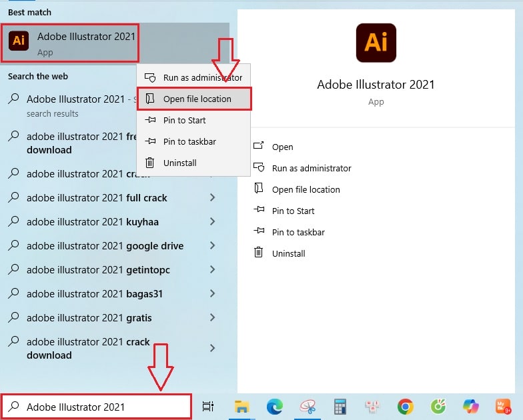
Task: Click Pin to taskbar in details pane
Action: point(298,232)
